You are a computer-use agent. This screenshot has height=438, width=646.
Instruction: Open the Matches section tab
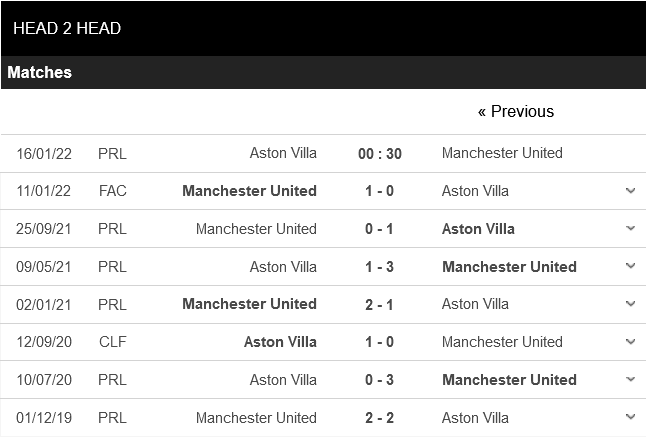click(40, 72)
